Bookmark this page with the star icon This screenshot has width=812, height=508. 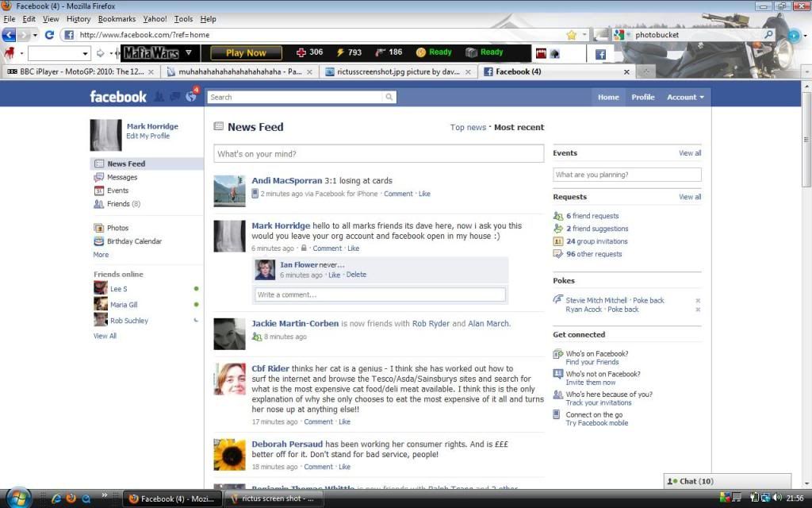572,35
